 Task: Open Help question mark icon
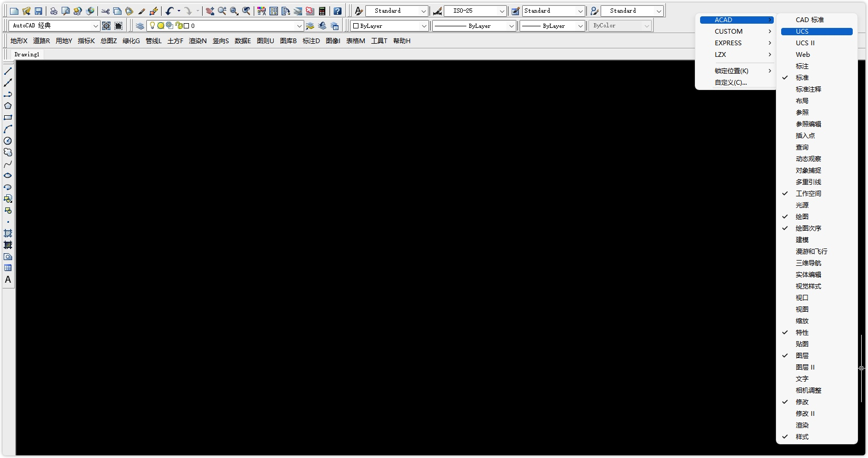tap(337, 11)
